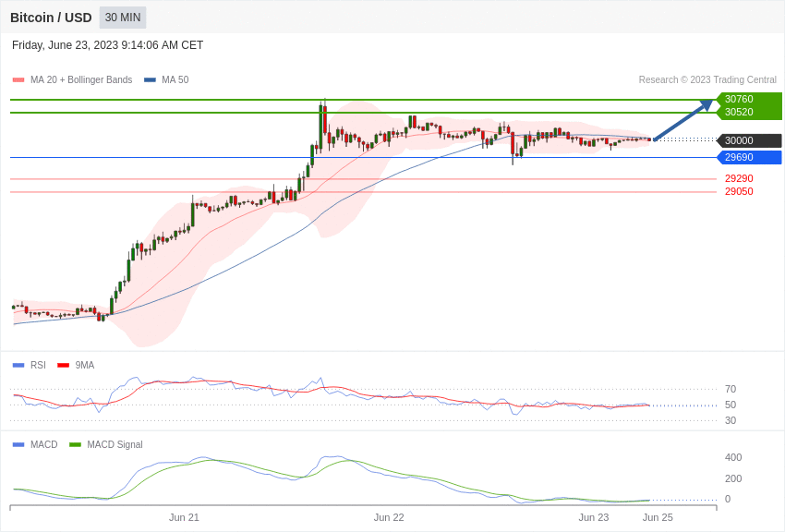Image resolution: width=785 pixels, height=532 pixels.
Task: Click the RSI 70 axis value
Action: 731,389
